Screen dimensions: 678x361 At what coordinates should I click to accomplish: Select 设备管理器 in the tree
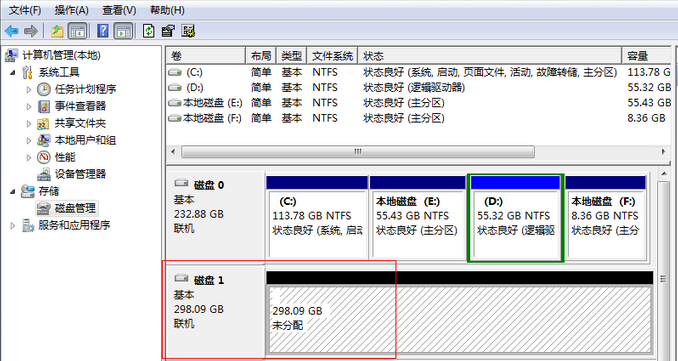pos(80,174)
